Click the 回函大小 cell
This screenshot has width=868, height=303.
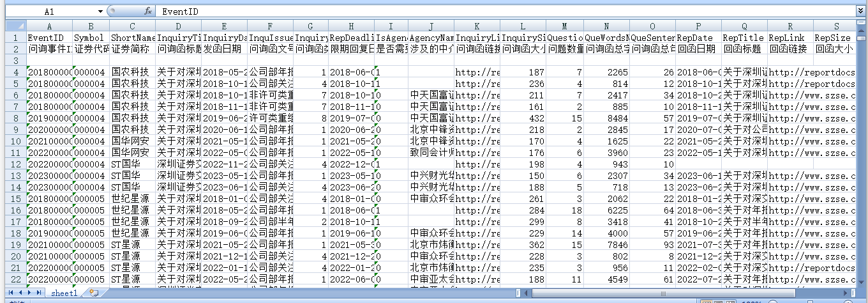[835, 49]
